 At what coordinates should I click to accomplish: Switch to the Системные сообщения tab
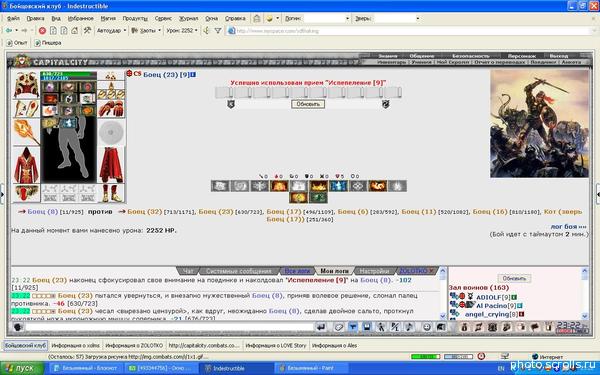pyautogui.click(x=239, y=271)
